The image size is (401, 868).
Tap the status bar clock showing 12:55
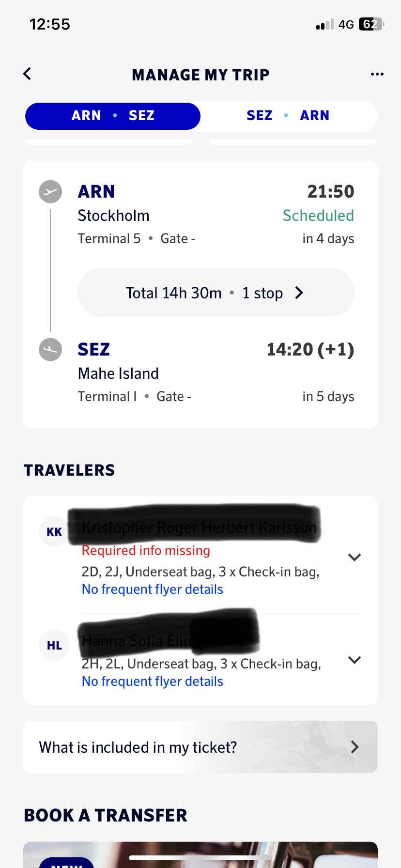(50, 24)
